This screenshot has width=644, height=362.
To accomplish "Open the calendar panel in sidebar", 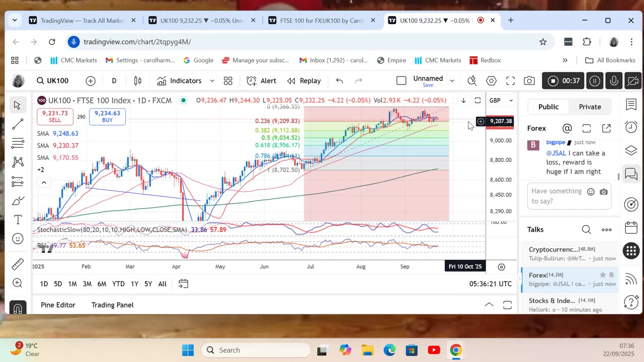I will point(631,227).
